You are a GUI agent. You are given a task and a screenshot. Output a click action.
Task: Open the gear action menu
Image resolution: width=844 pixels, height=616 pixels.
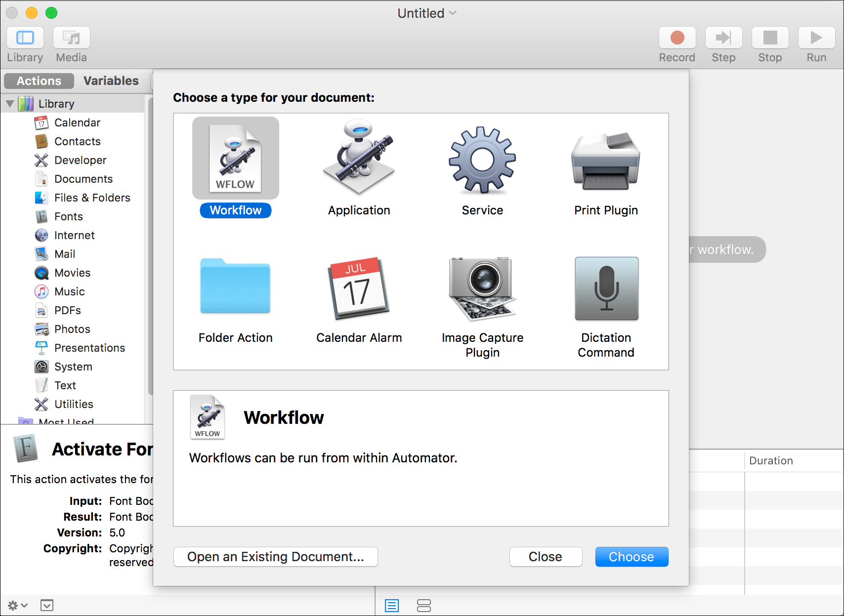(17, 605)
